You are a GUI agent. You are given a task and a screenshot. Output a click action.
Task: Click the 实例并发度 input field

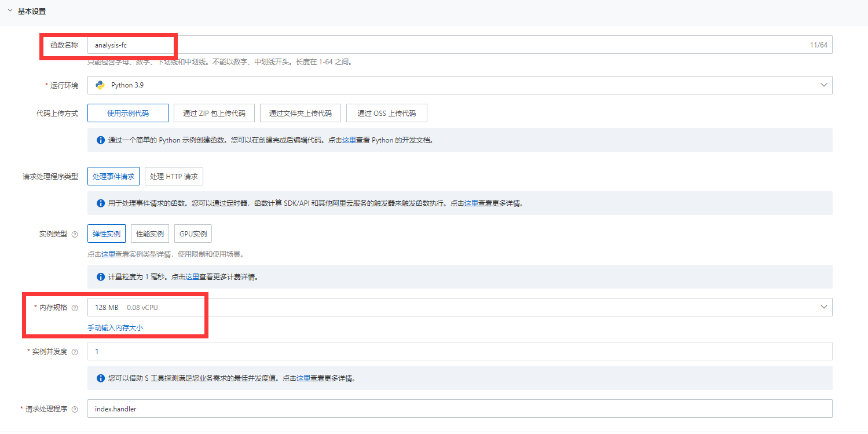(460, 351)
